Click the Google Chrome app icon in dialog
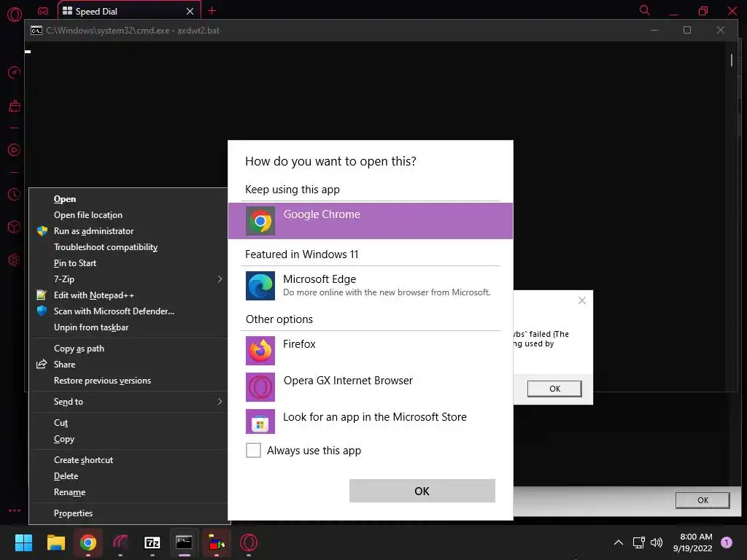The width and height of the screenshot is (747, 560). click(260, 221)
